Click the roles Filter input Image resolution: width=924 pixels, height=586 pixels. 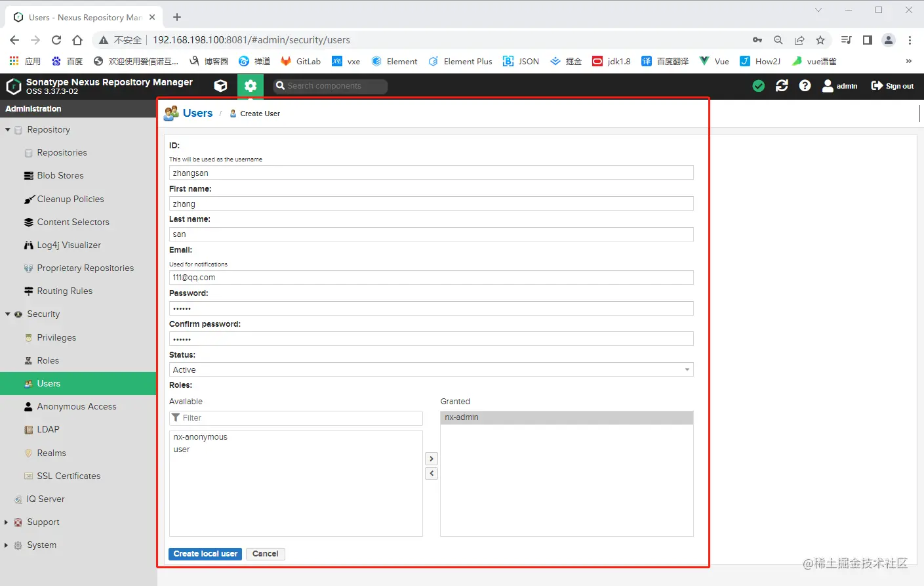pos(296,418)
